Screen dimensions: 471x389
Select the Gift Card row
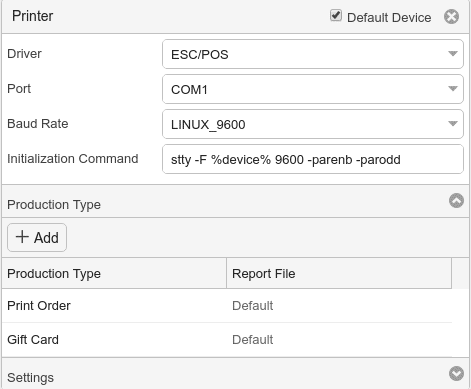(227, 340)
